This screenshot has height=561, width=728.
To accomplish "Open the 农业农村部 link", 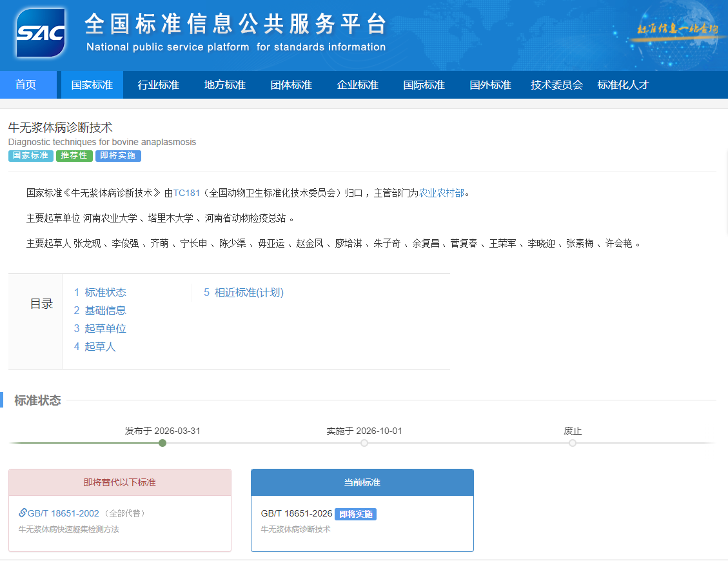I will (x=442, y=193).
